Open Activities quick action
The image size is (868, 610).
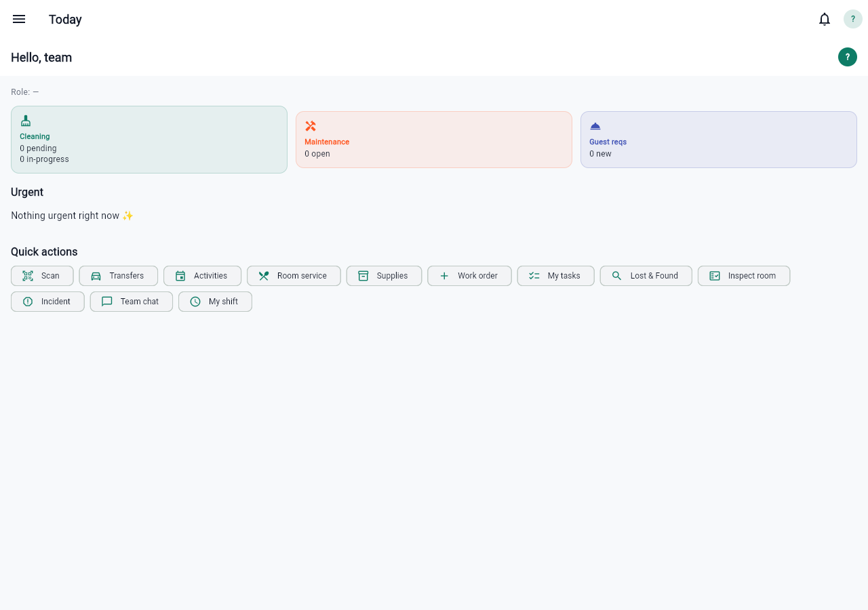point(203,276)
